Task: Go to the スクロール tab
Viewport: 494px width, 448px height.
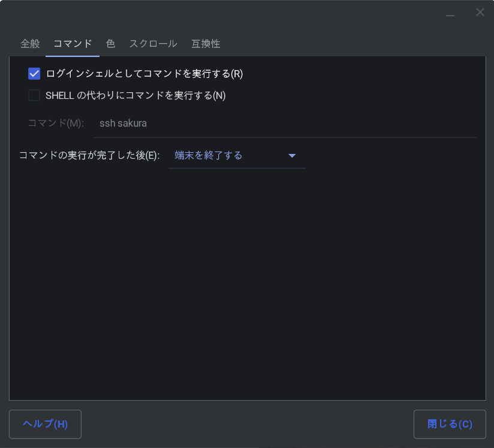Action: [x=153, y=44]
